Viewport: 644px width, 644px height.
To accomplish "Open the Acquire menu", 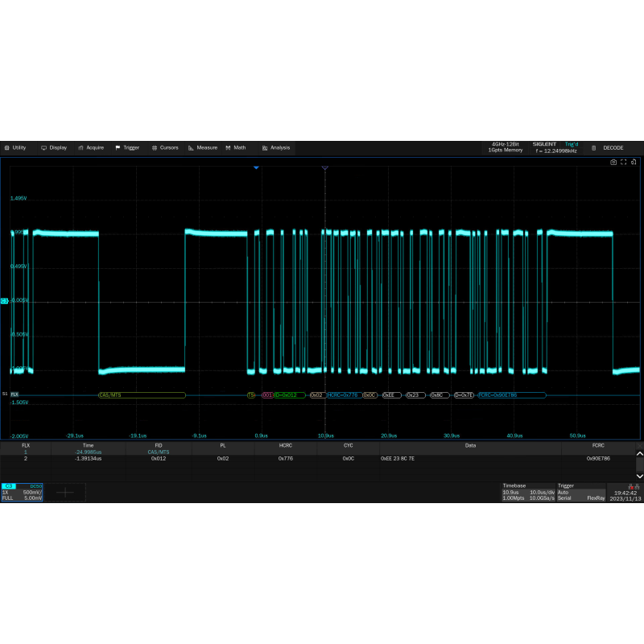I will click(x=91, y=148).
